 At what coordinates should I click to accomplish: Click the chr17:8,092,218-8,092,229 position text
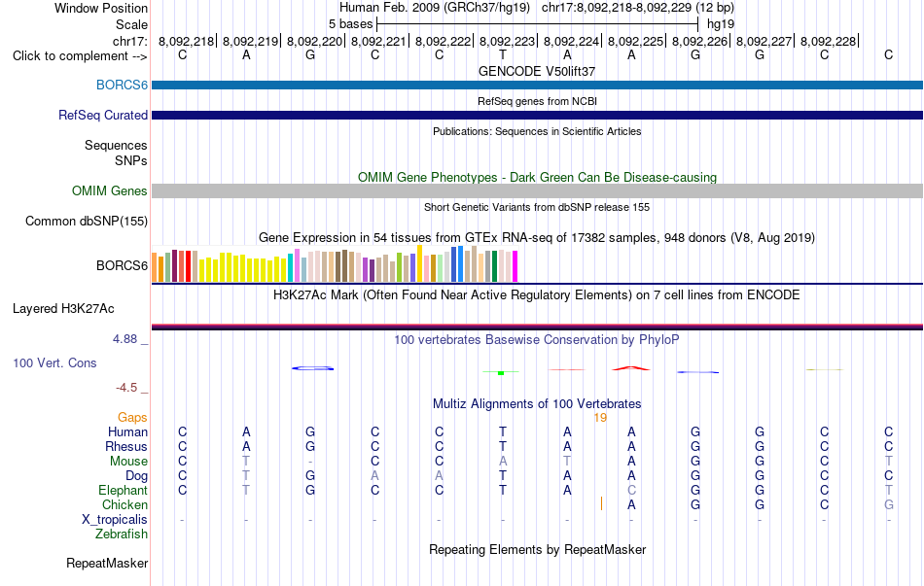[617, 8]
